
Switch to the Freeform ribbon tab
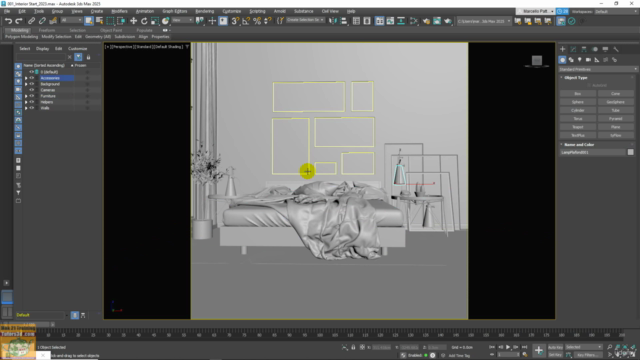[47, 30]
